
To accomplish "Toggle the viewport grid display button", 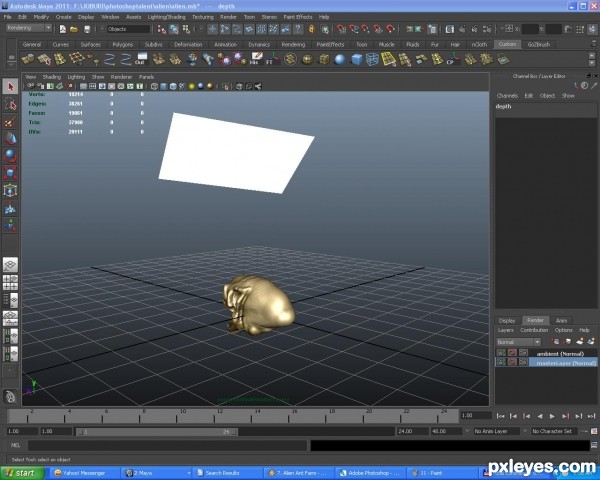I will pyautogui.click(x=83, y=87).
